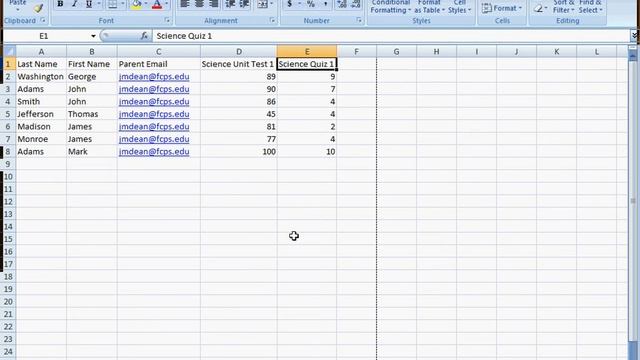Apply Percent Style
Image resolution: width=640 pixels, height=360 pixels.
click(x=311, y=4)
